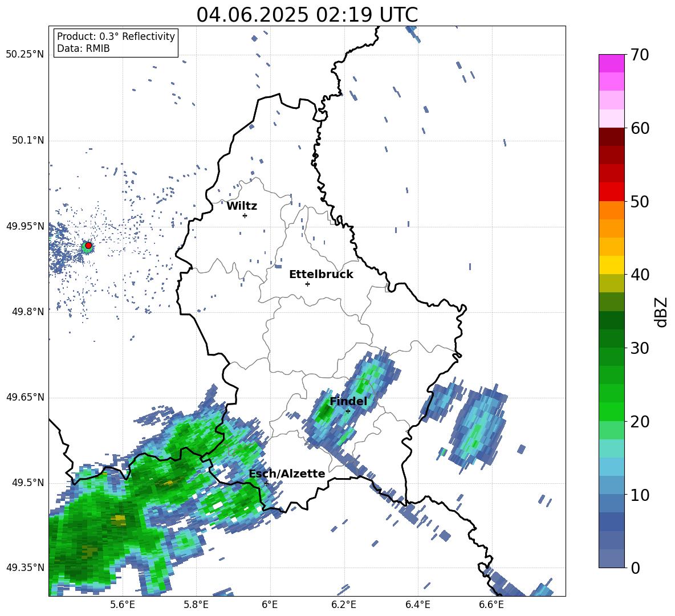Image resolution: width=675 pixels, height=616 pixels.
Task: Click the 49.5°N latitude label
Action: pos(27,483)
